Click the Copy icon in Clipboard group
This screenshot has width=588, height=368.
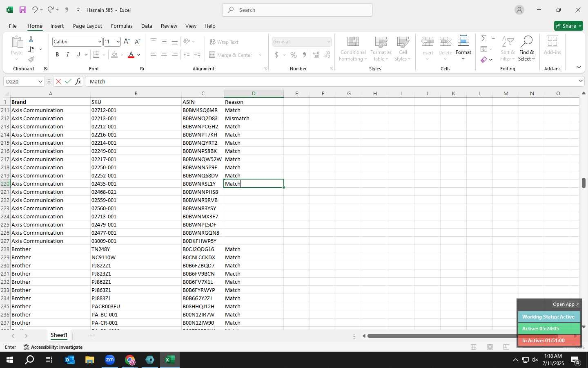tap(31, 49)
